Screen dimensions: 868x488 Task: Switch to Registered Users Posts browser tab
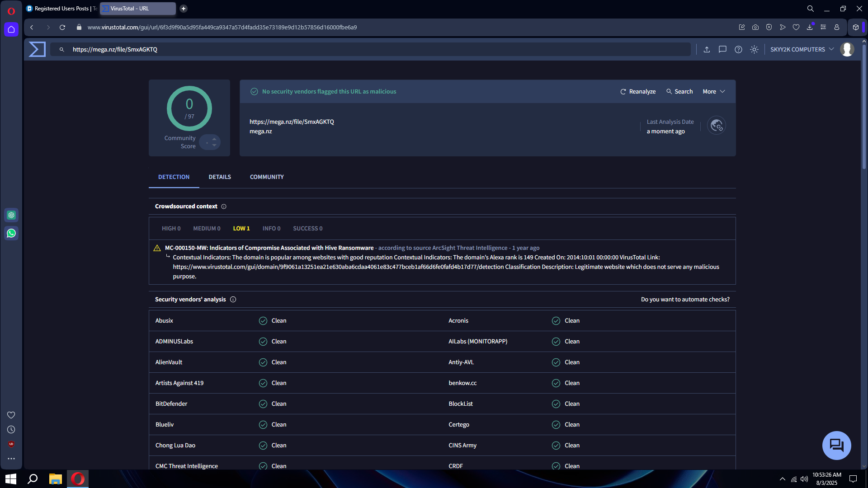tap(62, 9)
